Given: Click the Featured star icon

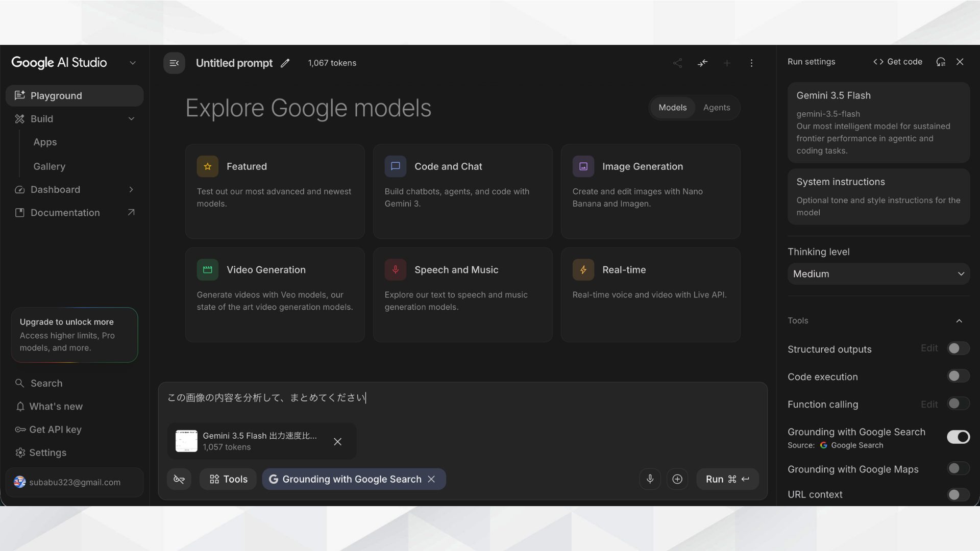Looking at the screenshot, I should point(207,166).
